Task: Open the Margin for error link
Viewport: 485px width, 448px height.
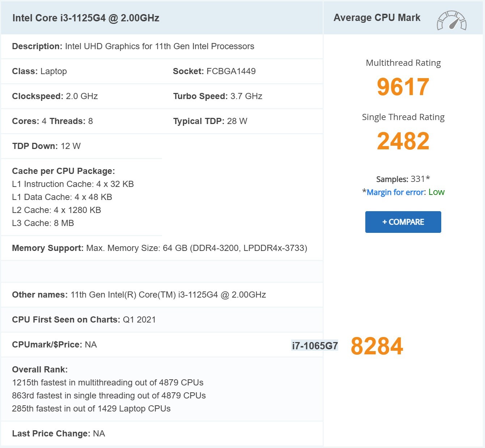Action: (x=395, y=192)
